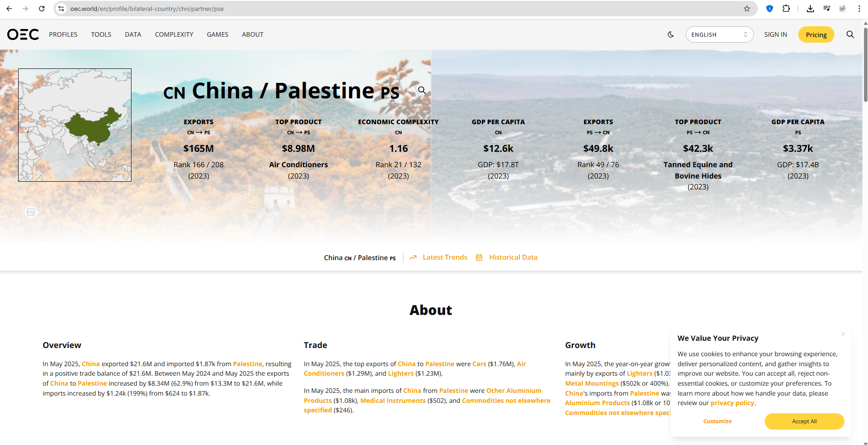Open the ENGLISH language dropdown
The width and height of the screenshot is (868, 445).
click(719, 34)
